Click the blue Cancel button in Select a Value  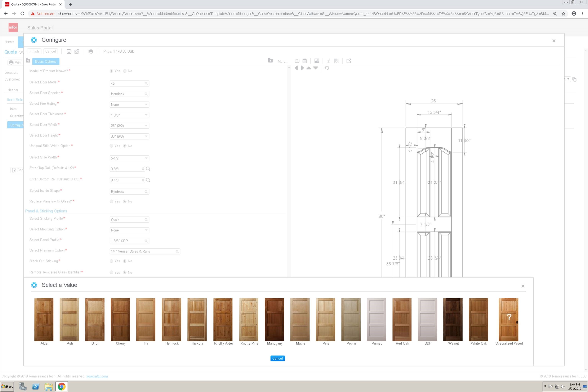pyautogui.click(x=277, y=358)
